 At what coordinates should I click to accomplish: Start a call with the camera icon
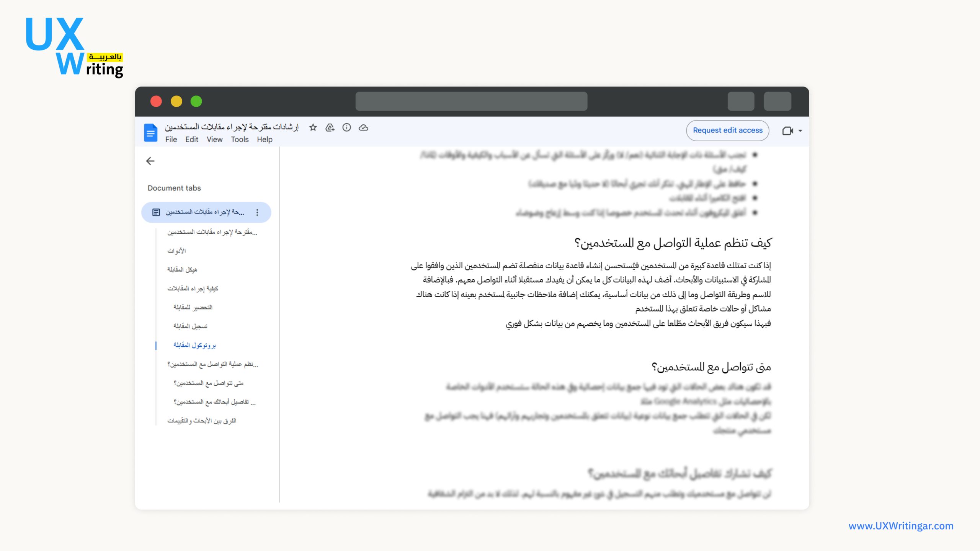787,131
